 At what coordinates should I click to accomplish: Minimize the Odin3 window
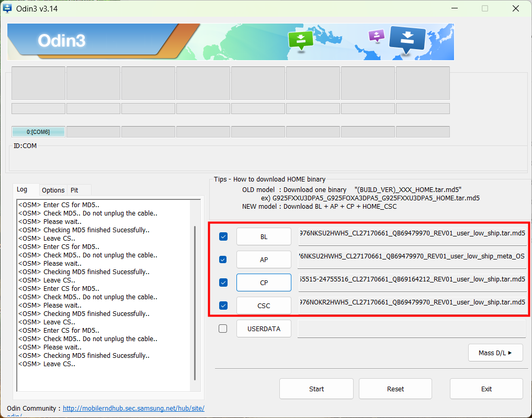click(455, 8)
